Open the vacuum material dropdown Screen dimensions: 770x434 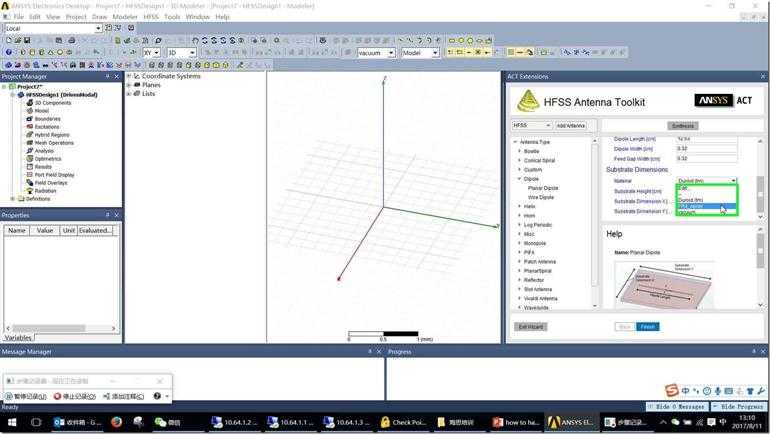click(x=391, y=53)
